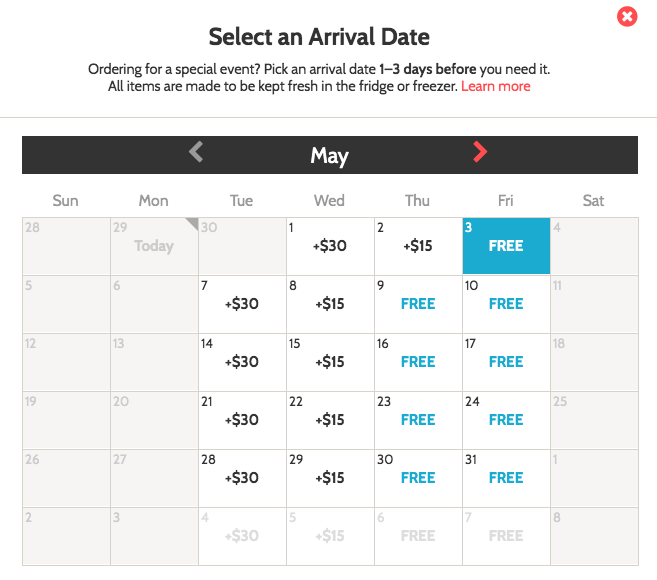Image resolution: width=657 pixels, height=580 pixels.
Task: Select May 14 with +$30 fee
Action: tap(242, 362)
